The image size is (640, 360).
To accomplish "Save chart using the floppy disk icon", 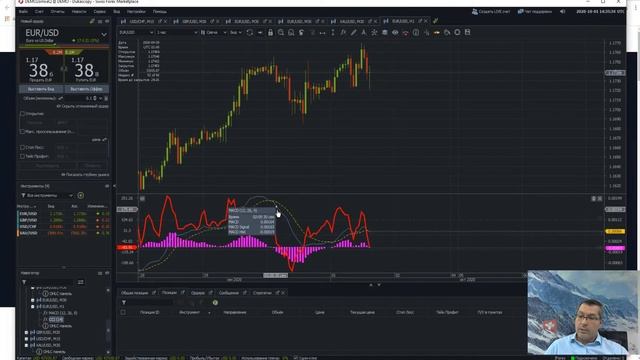I will pos(468,32).
